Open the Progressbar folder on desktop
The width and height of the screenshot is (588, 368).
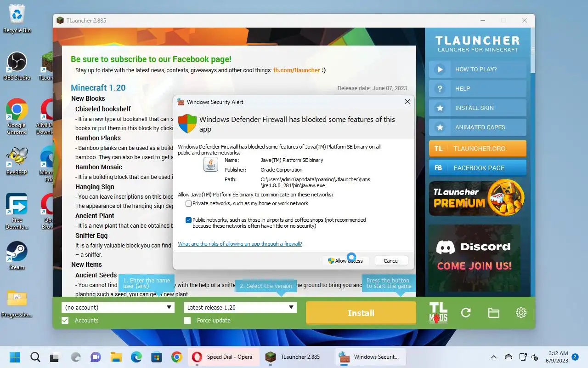tap(17, 304)
